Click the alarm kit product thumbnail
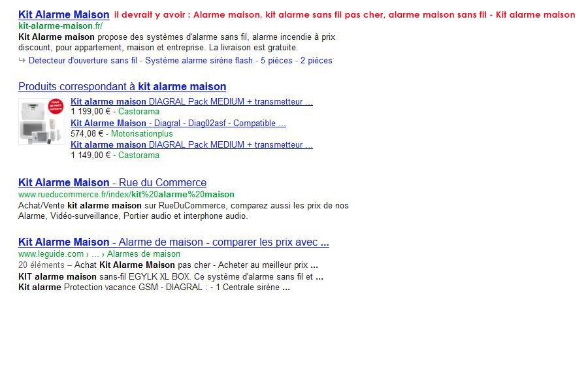588x392 pixels. [x=42, y=122]
